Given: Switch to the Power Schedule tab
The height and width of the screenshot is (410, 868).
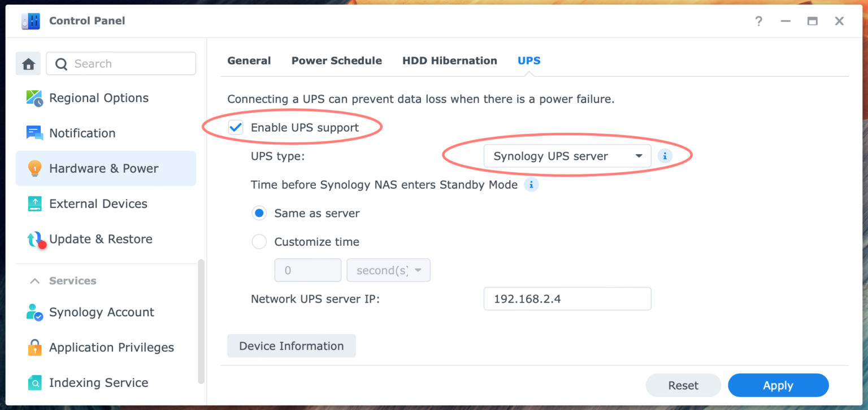Looking at the screenshot, I should click(337, 60).
